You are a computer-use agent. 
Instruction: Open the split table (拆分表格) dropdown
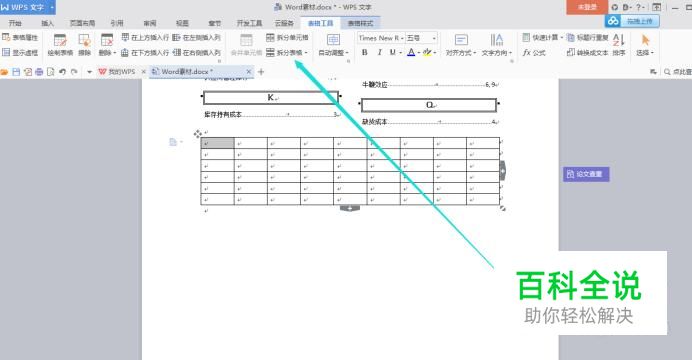[287, 52]
